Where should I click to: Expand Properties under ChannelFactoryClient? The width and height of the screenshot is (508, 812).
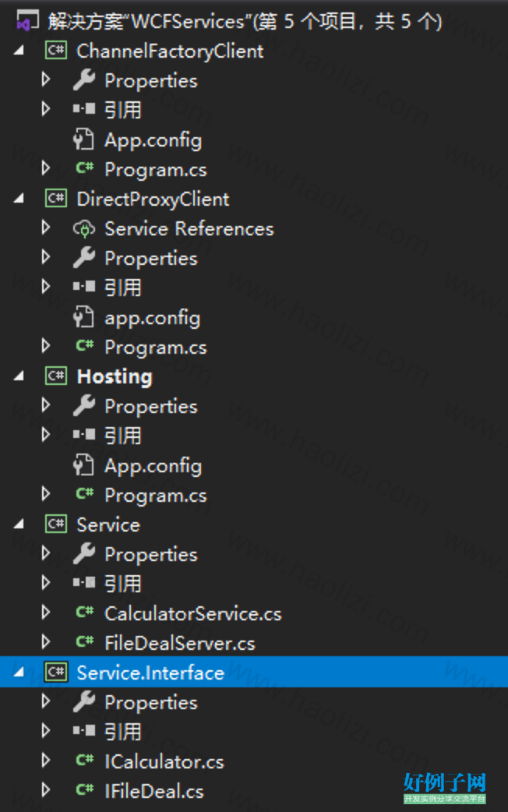point(46,80)
